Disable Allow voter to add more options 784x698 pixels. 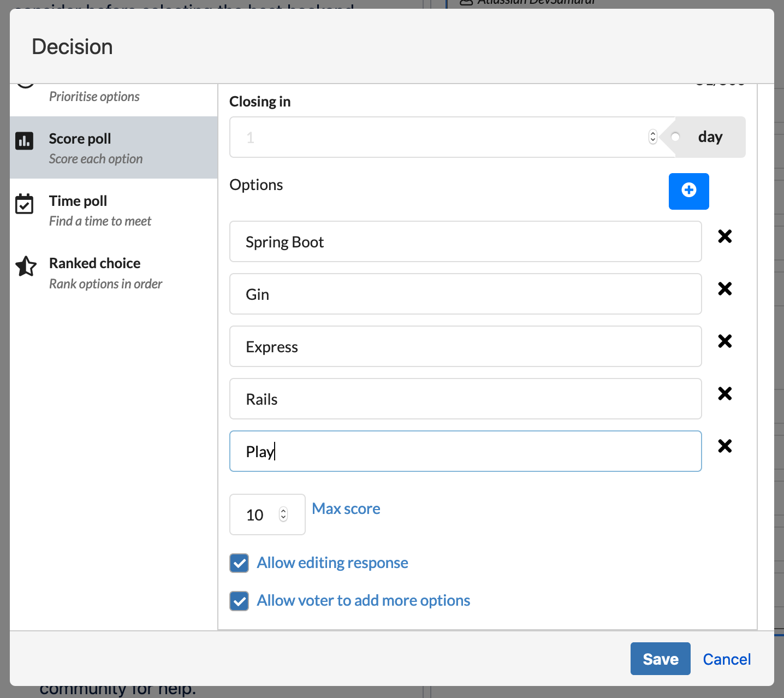click(239, 601)
